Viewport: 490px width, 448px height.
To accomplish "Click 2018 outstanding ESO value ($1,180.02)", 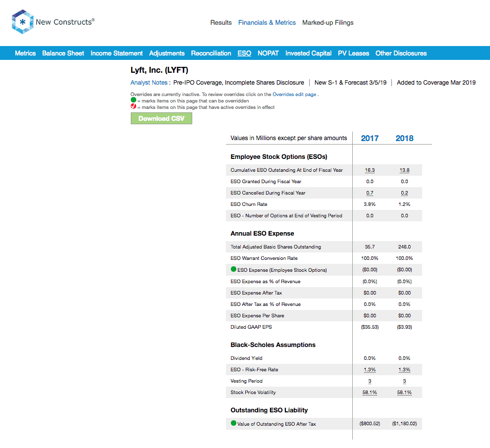I will pyautogui.click(x=404, y=424).
